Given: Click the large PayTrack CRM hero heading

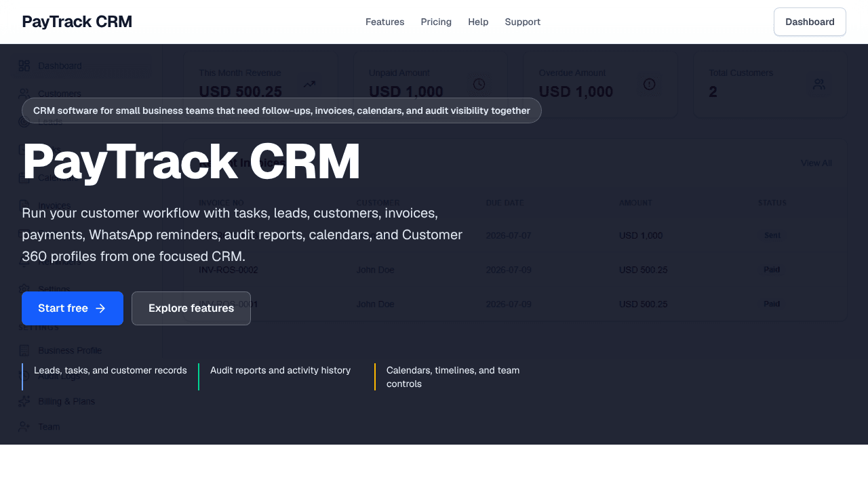Looking at the screenshot, I should tap(191, 162).
